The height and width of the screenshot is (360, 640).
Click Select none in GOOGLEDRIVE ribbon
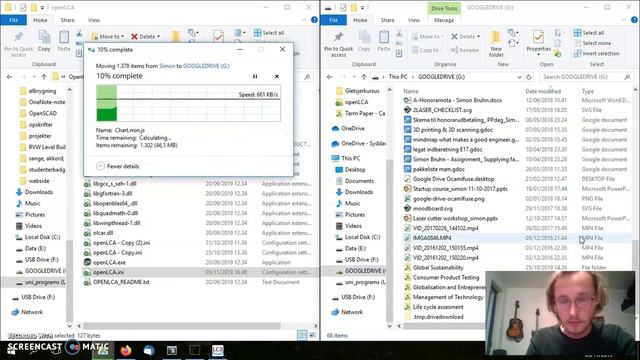(x=592, y=43)
